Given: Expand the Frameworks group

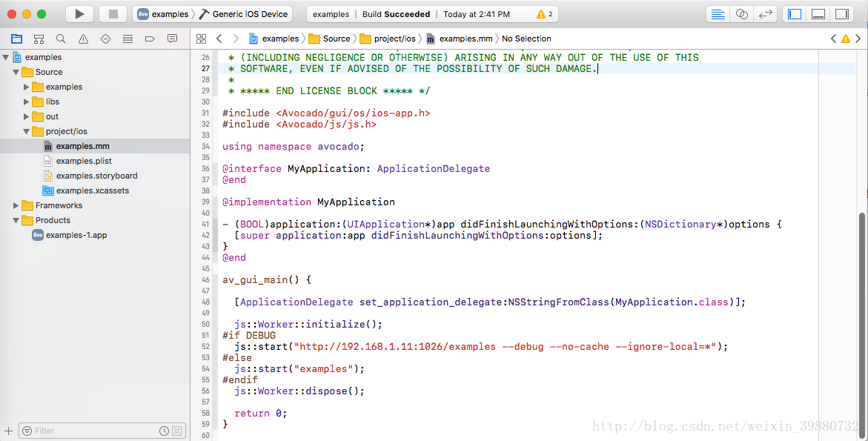Looking at the screenshot, I should (x=16, y=205).
